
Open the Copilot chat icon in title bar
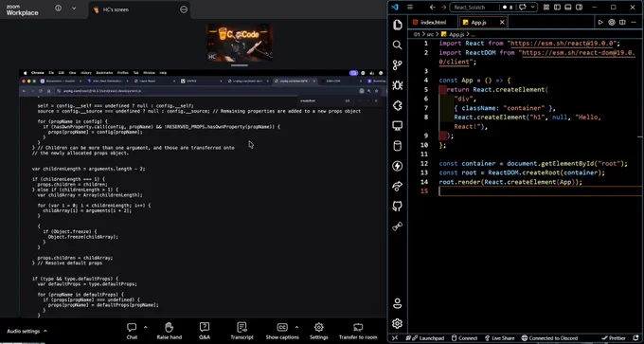523,7
